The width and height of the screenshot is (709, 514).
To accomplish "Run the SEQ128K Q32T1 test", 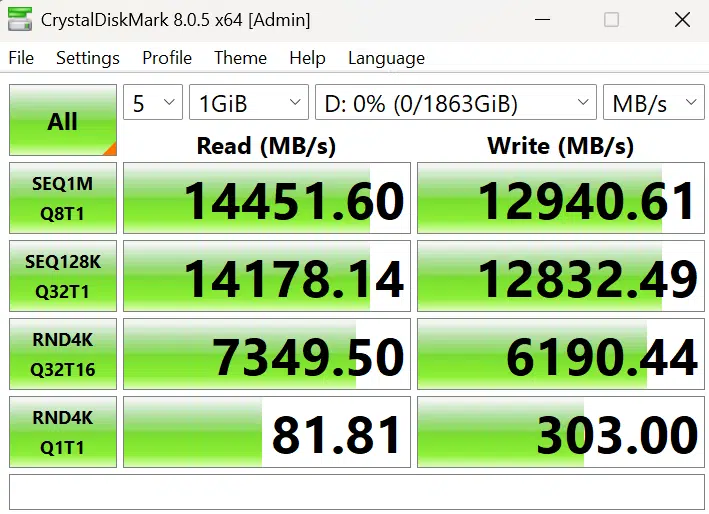I will (x=63, y=276).
